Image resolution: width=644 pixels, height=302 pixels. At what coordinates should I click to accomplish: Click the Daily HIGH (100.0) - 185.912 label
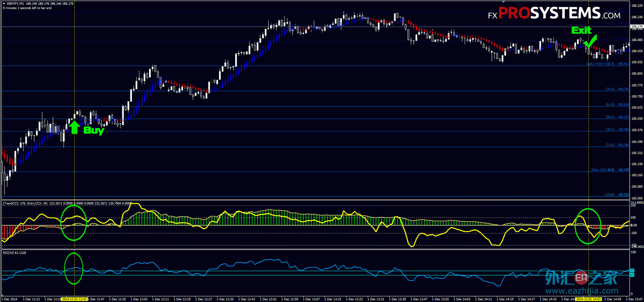[x=607, y=64]
